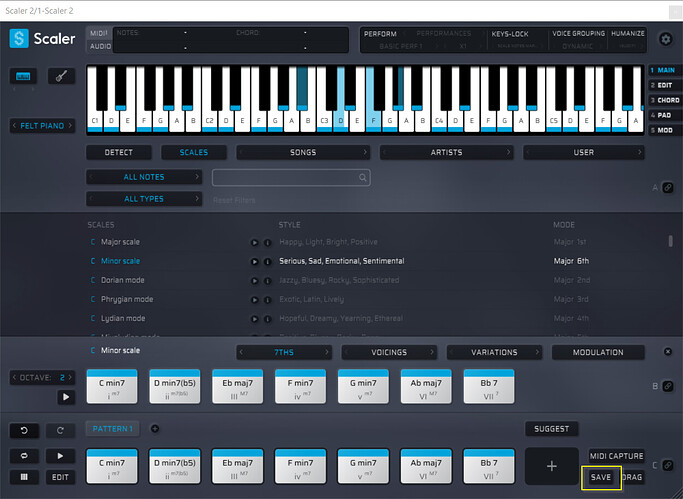Select the keyboard view icon
The width and height of the screenshot is (683, 499).
pyautogui.click(x=23, y=77)
